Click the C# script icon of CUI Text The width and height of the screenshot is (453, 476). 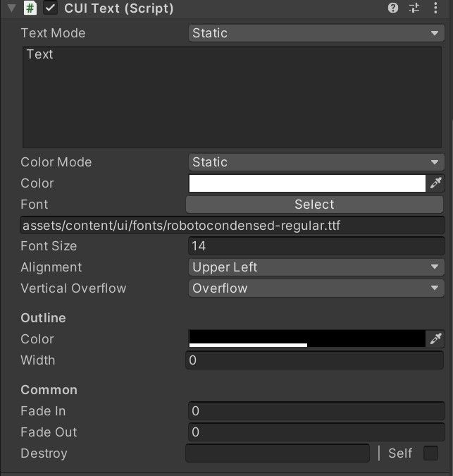(30, 8)
